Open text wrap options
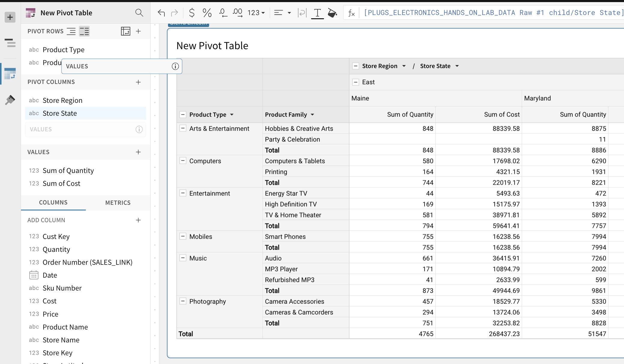Screen dimensions: 624x364 [x=302, y=13]
